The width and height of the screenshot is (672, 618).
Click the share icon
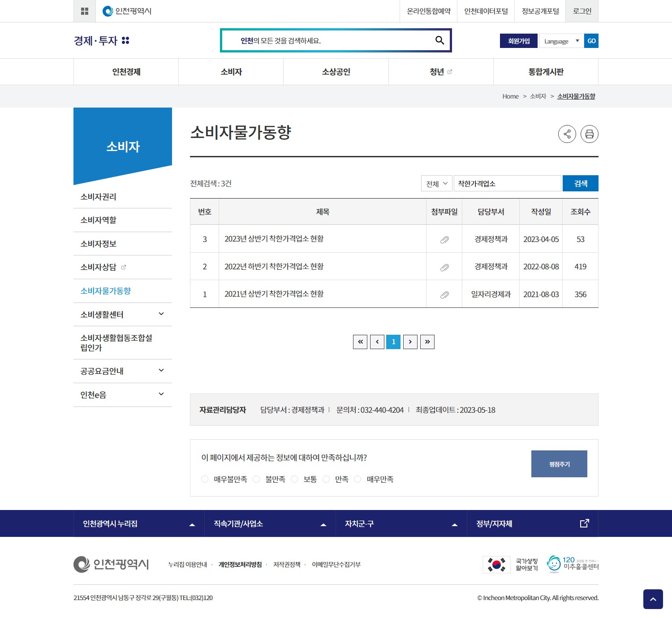(567, 134)
